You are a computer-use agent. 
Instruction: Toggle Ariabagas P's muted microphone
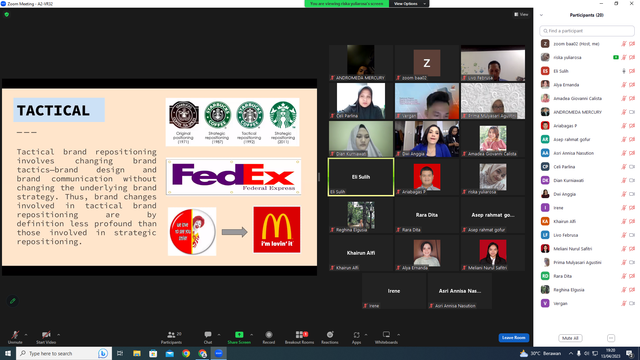pos(624,126)
